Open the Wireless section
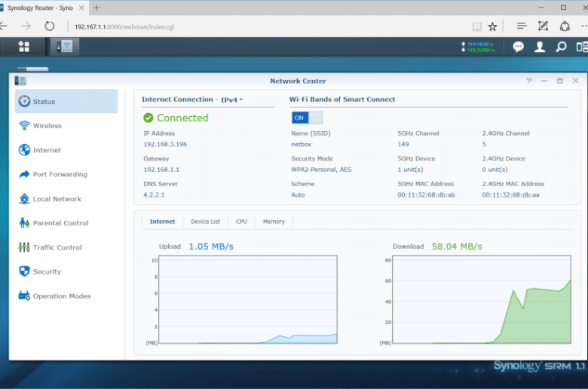Image resolution: width=588 pixels, height=389 pixels. pyautogui.click(x=66, y=125)
